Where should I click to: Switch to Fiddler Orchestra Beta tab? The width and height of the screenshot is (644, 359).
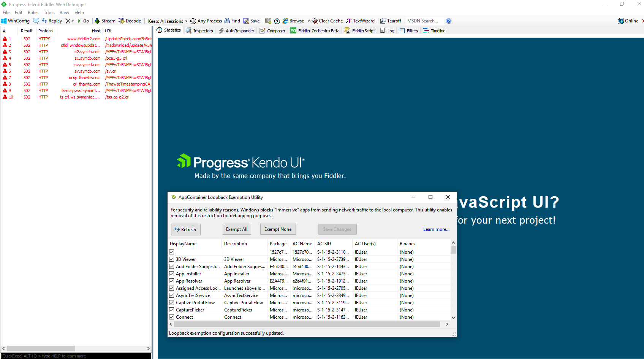click(x=315, y=31)
